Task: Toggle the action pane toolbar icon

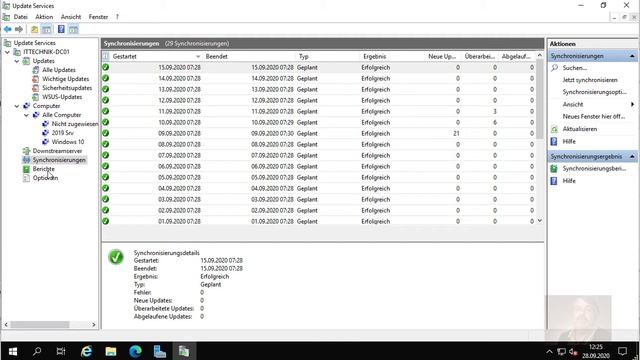Action: coord(73,29)
